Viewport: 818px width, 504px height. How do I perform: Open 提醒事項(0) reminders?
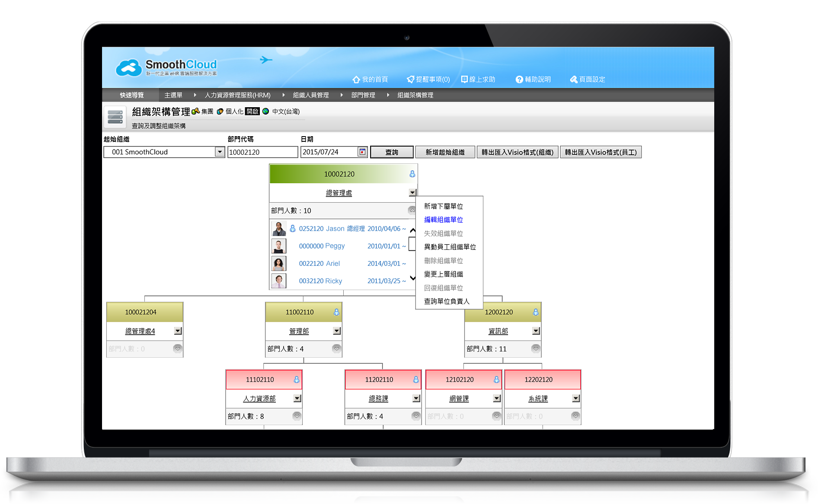pos(428,80)
